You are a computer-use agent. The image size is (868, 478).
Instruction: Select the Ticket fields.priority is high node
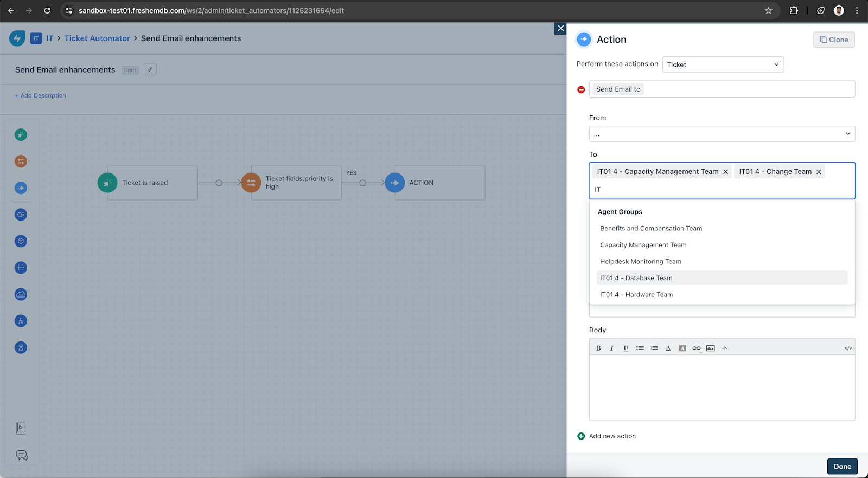(291, 183)
